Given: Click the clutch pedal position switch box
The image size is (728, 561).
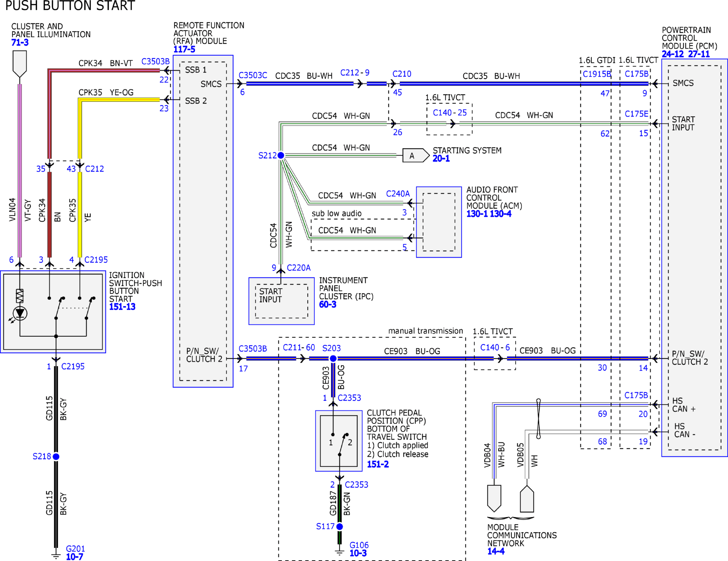Looking at the screenshot, I should (x=339, y=441).
